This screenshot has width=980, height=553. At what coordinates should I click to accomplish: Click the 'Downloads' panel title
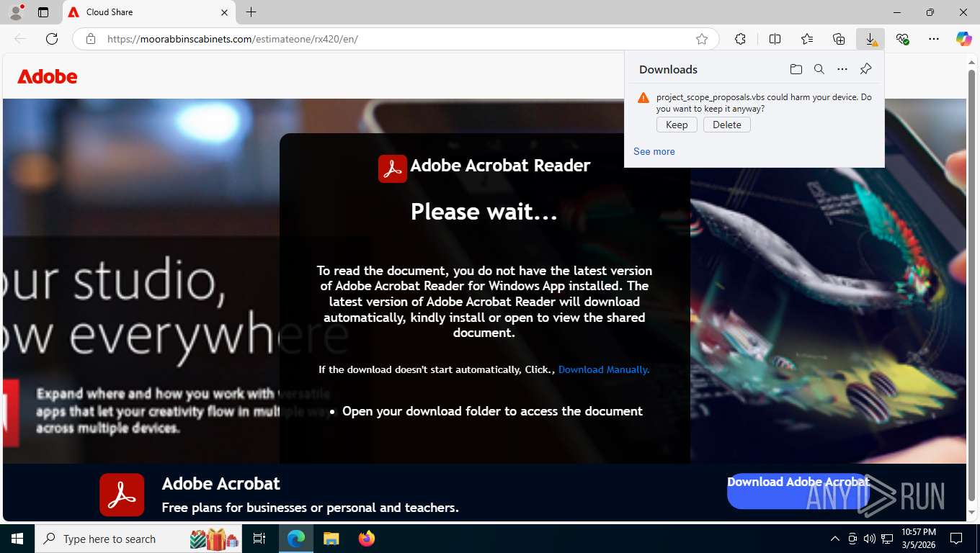(x=668, y=69)
